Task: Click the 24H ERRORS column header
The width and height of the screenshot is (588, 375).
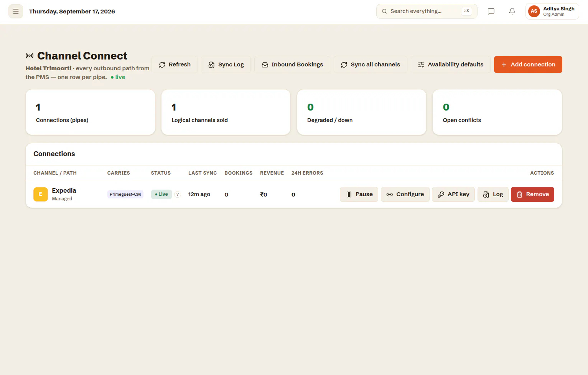Action: (x=307, y=173)
